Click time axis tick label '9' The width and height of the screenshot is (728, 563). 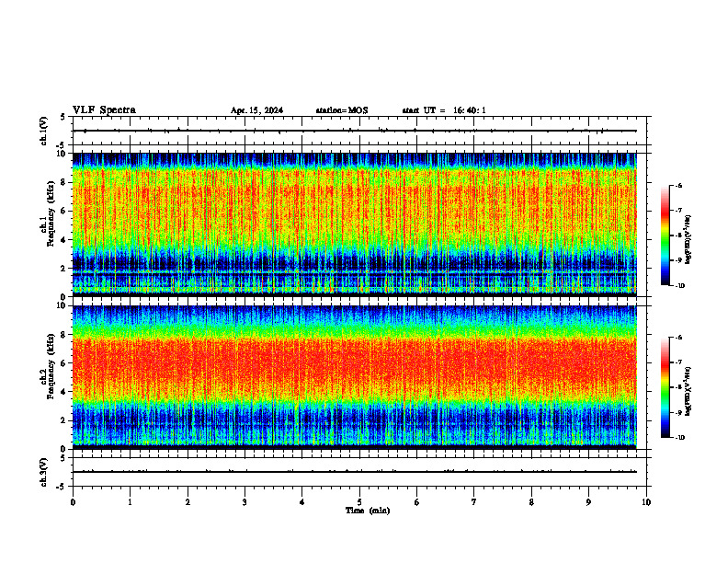588,502
